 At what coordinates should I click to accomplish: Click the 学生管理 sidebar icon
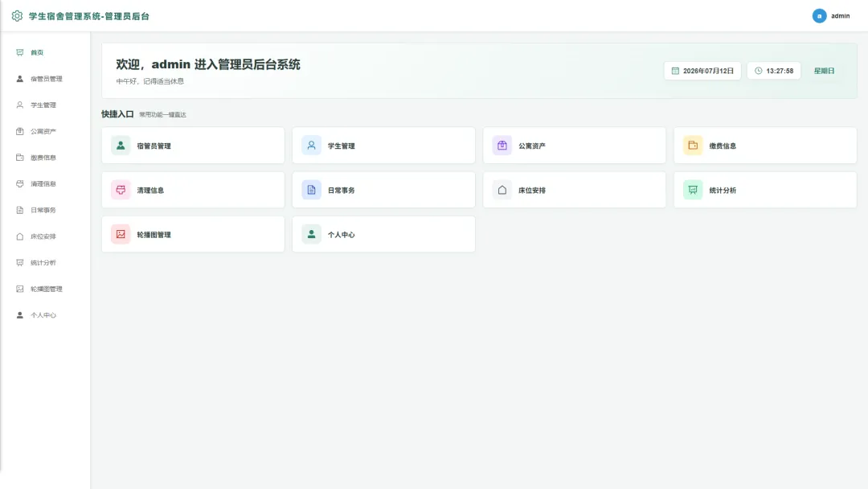20,105
